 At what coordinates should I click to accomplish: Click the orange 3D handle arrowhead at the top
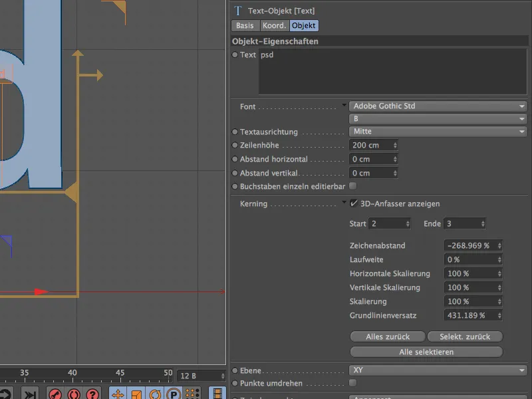click(78, 53)
